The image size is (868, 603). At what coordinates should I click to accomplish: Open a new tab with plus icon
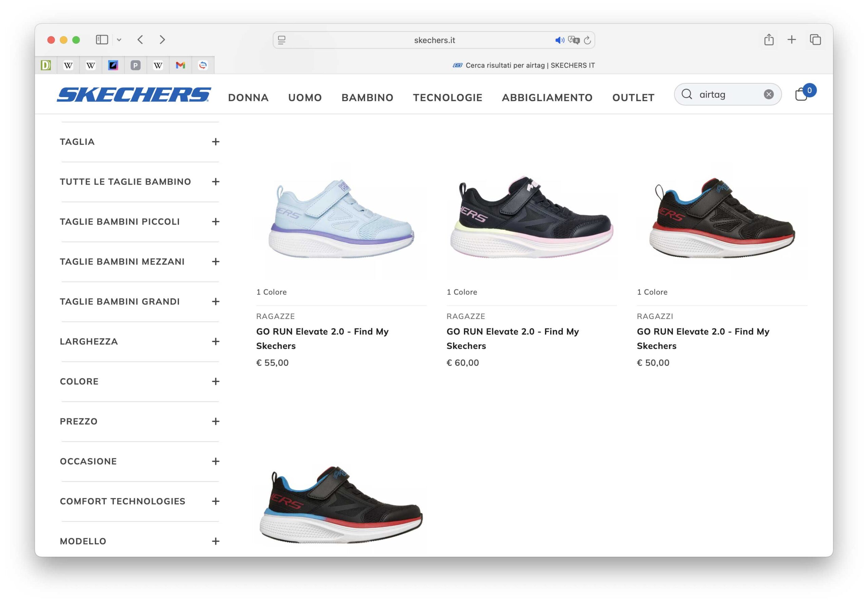(x=791, y=40)
